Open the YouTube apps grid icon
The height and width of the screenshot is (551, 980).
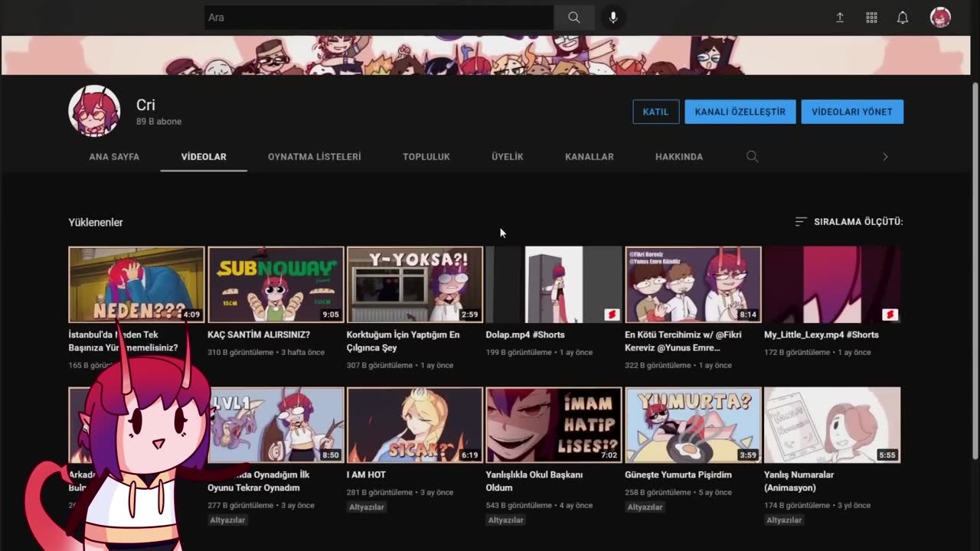(871, 18)
